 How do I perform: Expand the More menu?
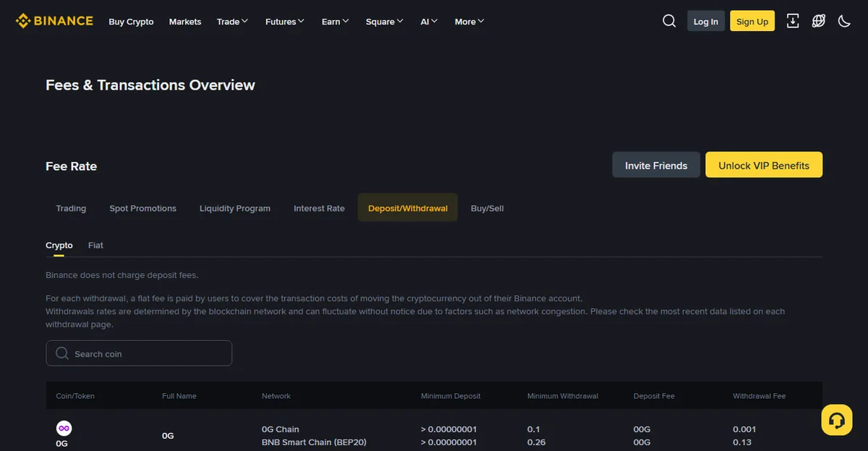(x=469, y=22)
